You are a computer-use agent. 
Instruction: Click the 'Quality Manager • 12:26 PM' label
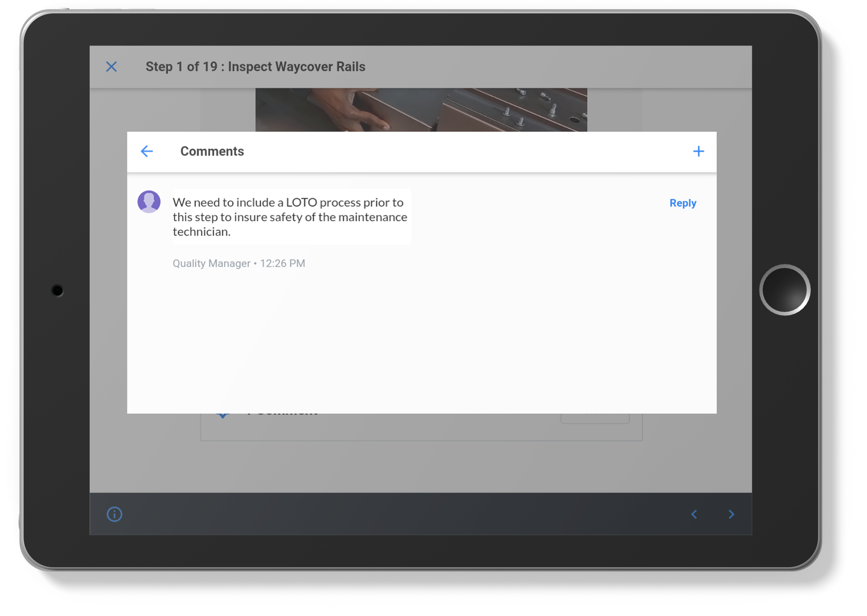click(x=239, y=264)
